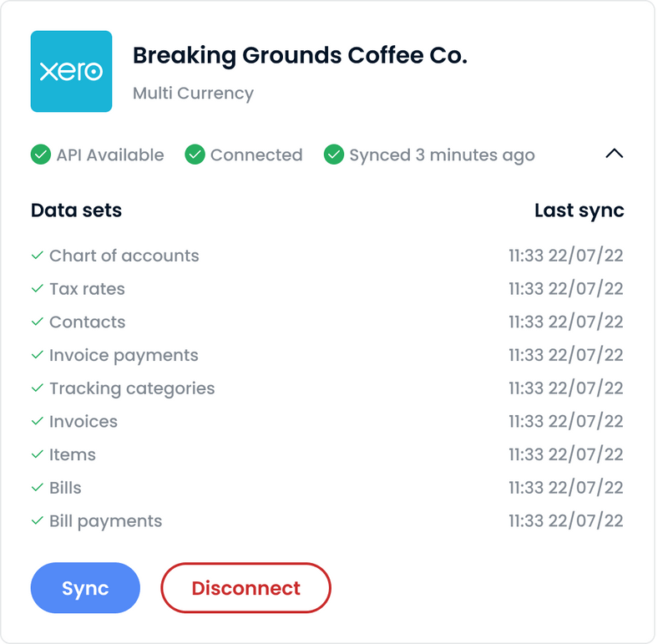Click the Data sets column header

[76, 210]
